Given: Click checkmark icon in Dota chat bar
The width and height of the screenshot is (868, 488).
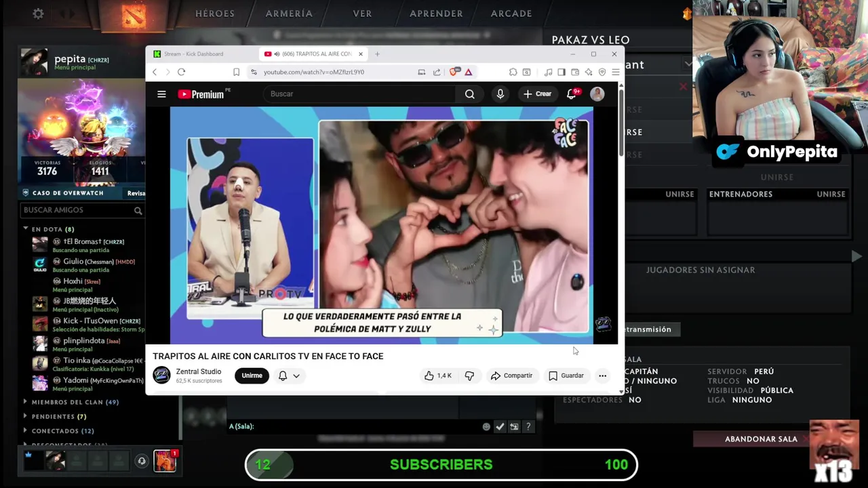Looking at the screenshot, I should (x=500, y=426).
